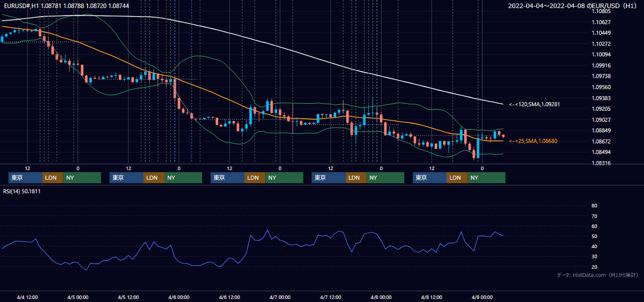The height and width of the screenshot is (302, 644).
Task: Click price axis value 1.10272
Action: point(601,44)
